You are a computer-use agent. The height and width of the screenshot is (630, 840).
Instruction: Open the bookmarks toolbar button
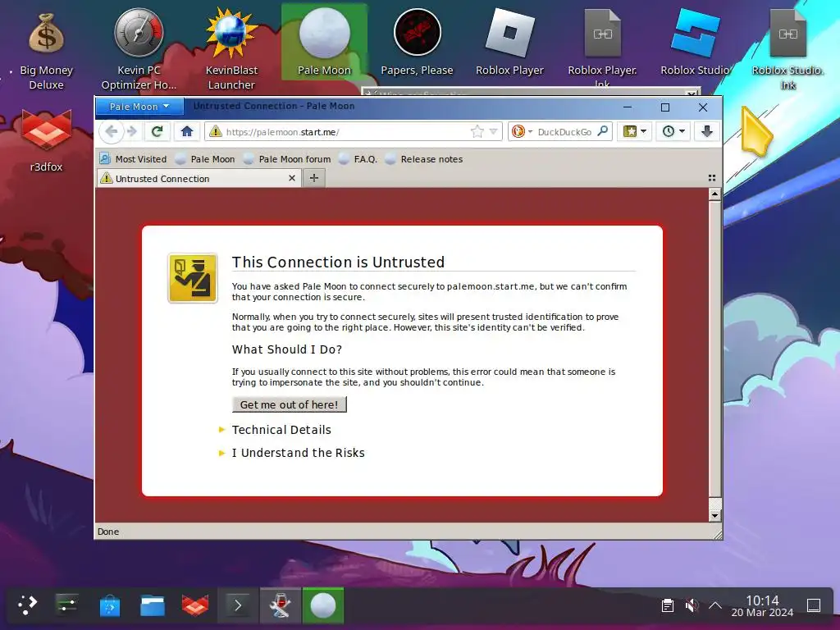click(635, 131)
